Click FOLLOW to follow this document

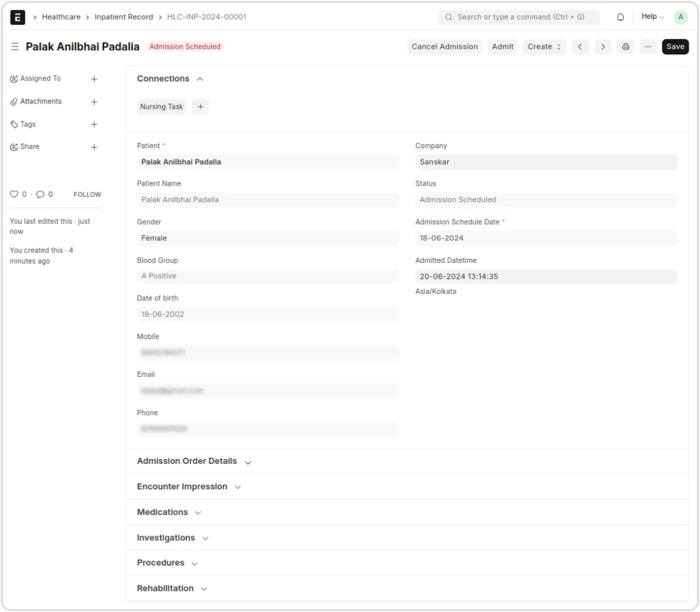88,194
